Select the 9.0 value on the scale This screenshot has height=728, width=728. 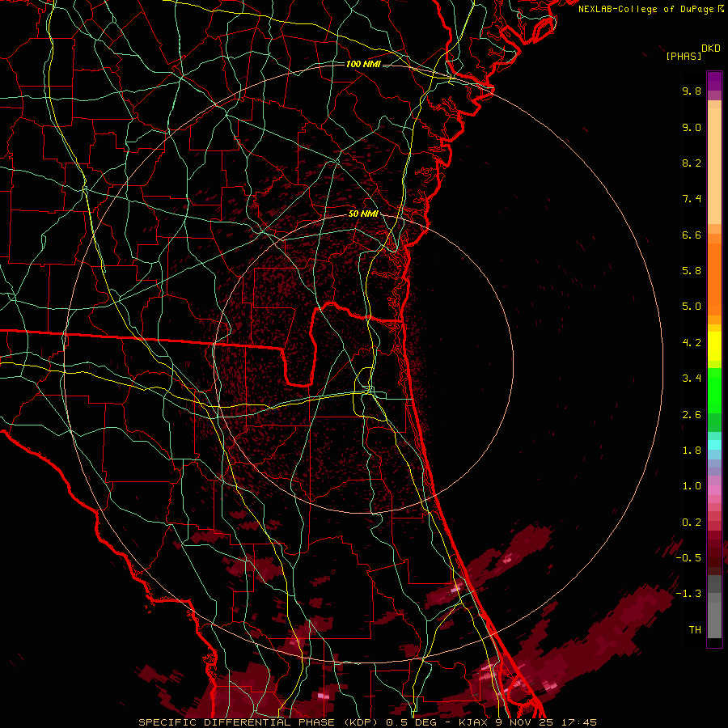tap(692, 127)
